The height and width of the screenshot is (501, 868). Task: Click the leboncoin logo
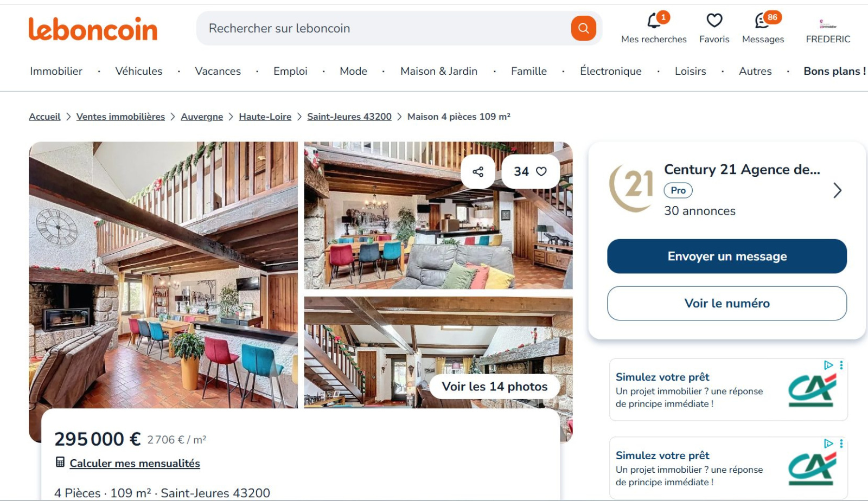(93, 29)
